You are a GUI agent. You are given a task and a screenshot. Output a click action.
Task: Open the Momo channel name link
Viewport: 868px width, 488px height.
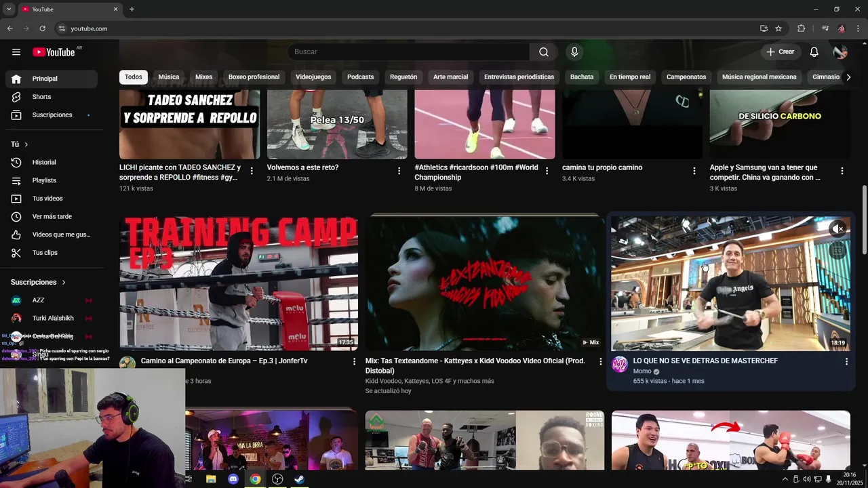tap(642, 371)
